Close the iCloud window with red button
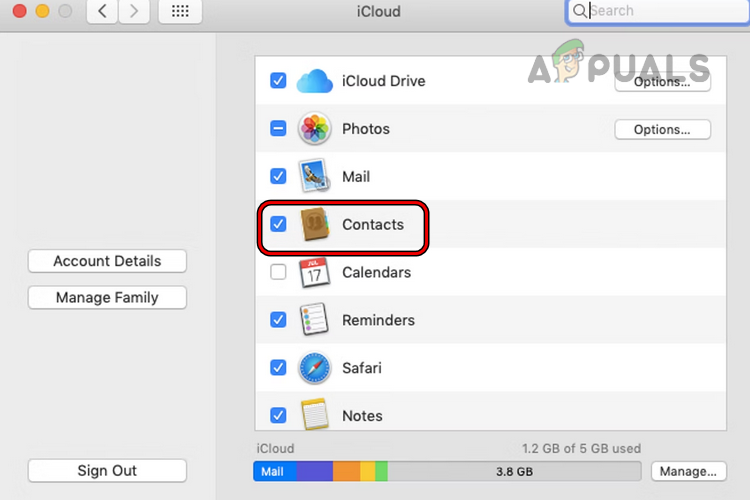 (x=20, y=11)
